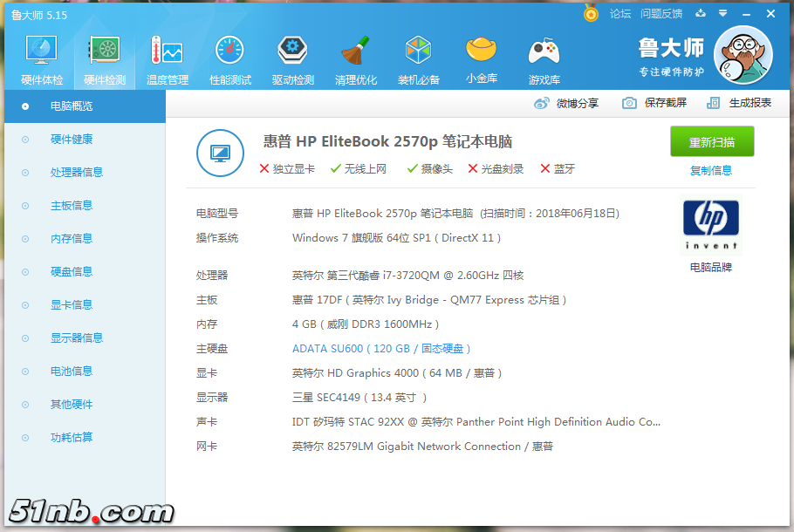Open the 硬件体检 hardware checkup module
Image resolution: width=794 pixels, height=532 pixels.
tap(42, 59)
